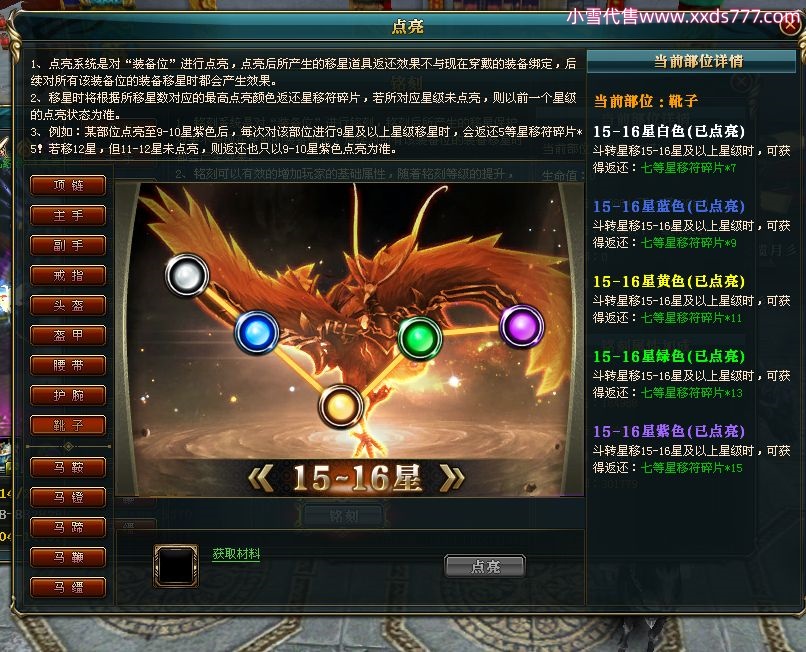Select the 马缰 mount slot
The image size is (806, 652).
pos(68,587)
